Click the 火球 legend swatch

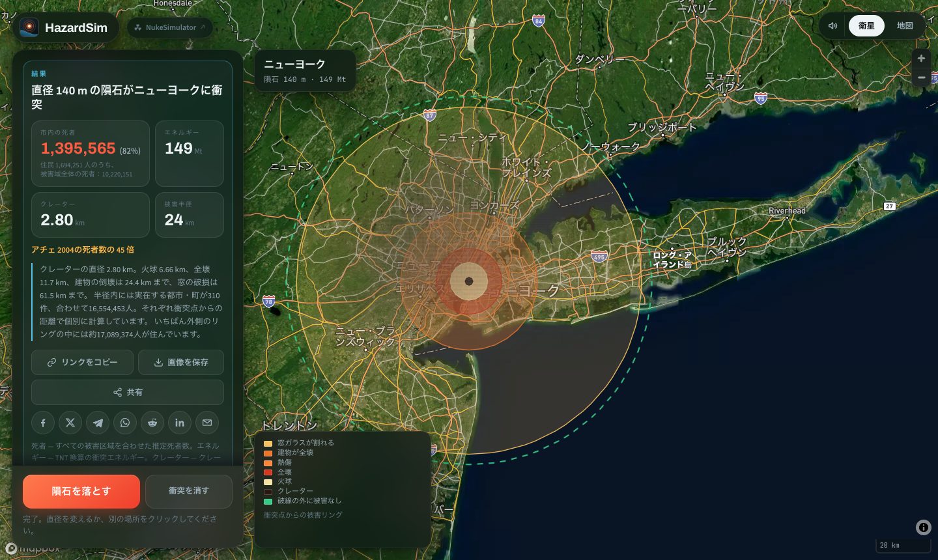[x=268, y=482]
